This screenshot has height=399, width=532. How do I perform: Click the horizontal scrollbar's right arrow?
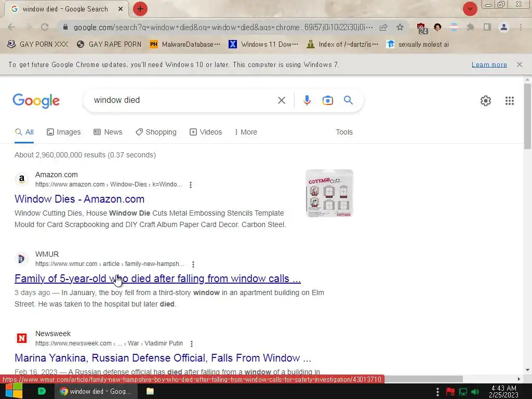coord(518,379)
